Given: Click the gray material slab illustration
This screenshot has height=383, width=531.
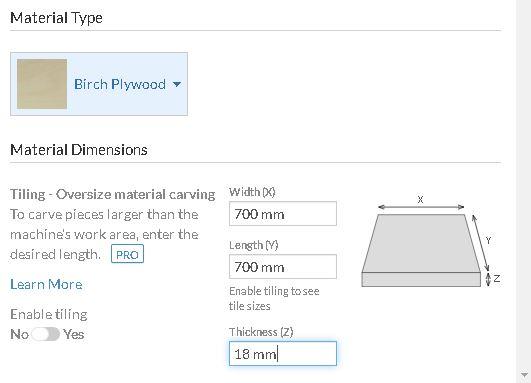Looking at the screenshot, I should [421, 250].
